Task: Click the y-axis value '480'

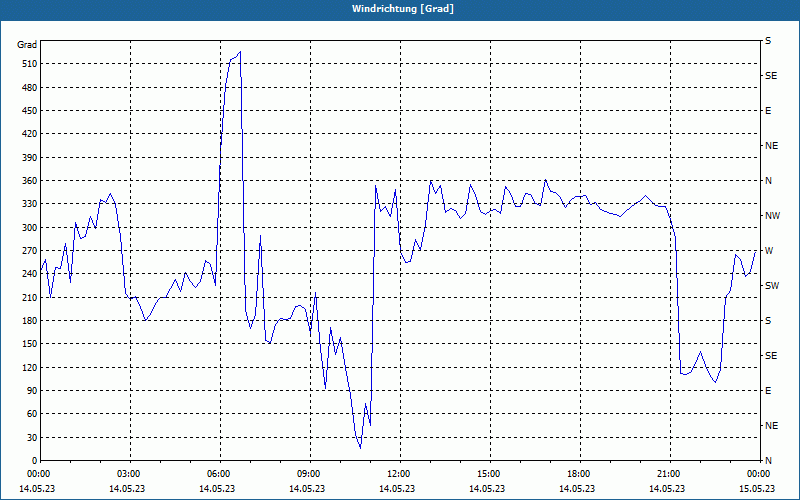Action: [x=29, y=87]
